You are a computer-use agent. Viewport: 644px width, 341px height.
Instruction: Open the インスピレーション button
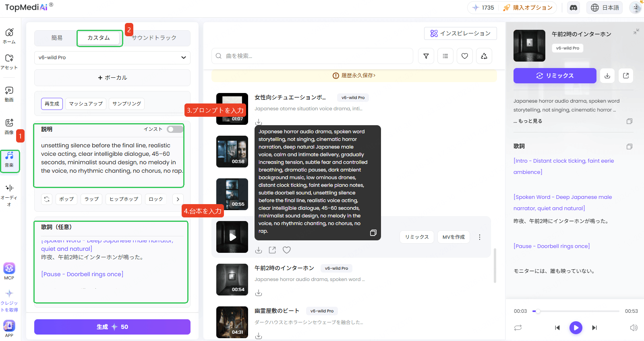click(x=460, y=33)
